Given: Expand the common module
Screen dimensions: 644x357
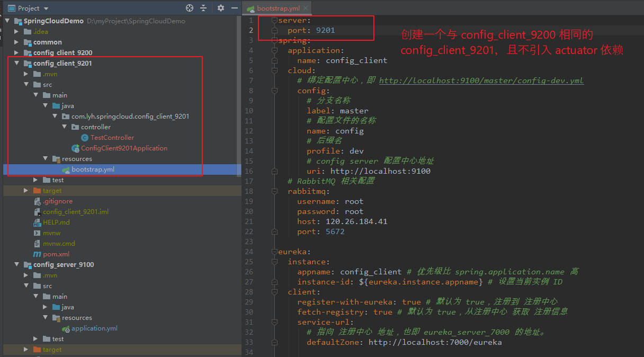Looking at the screenshot, I should (17, 42).
